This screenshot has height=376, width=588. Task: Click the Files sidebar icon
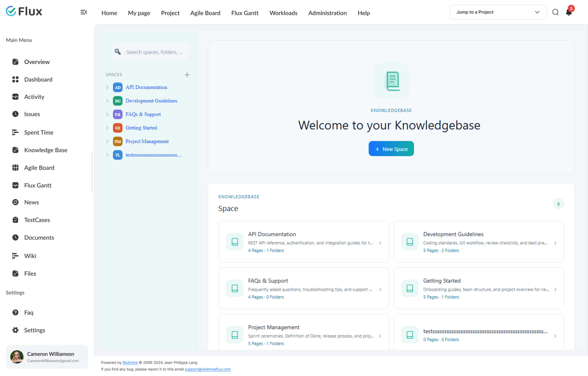15,274
